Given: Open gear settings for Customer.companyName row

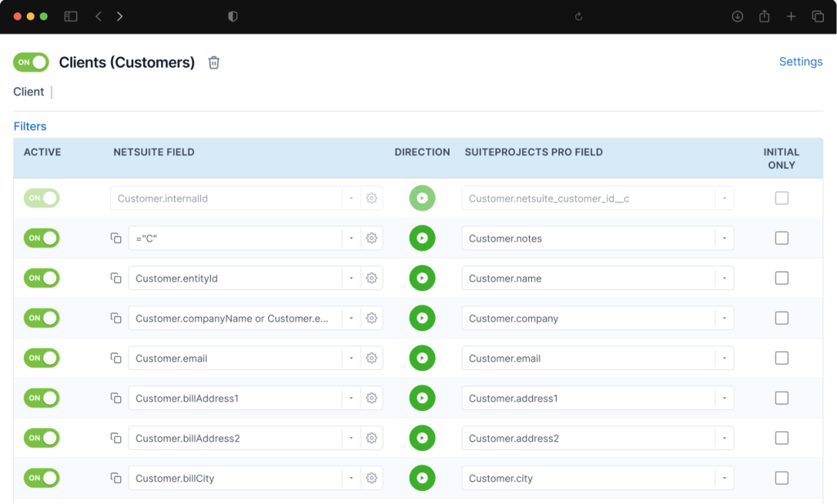Looking at the screenshot, I should pos(372,319).
